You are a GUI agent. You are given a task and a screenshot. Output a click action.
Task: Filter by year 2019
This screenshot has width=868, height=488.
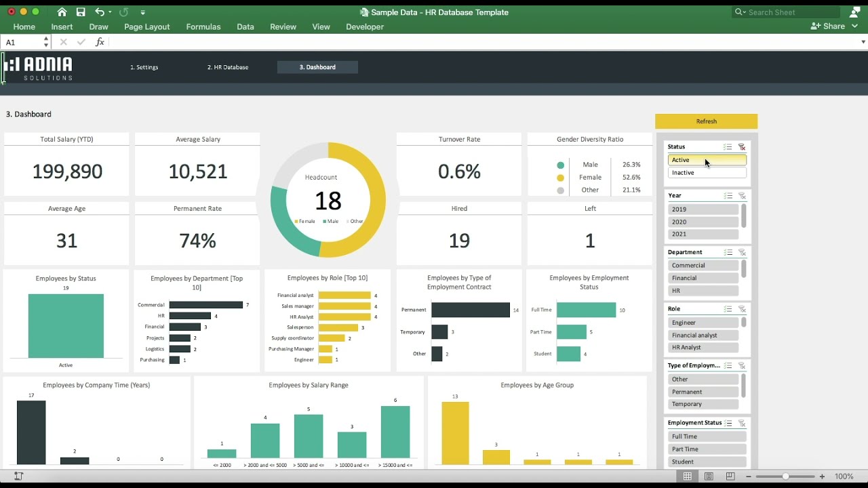703,209
